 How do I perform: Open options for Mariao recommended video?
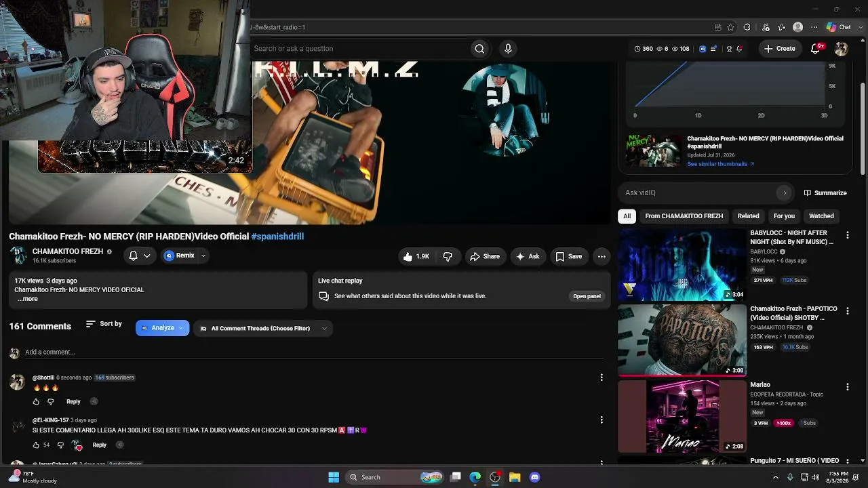[x=847, y=387]
